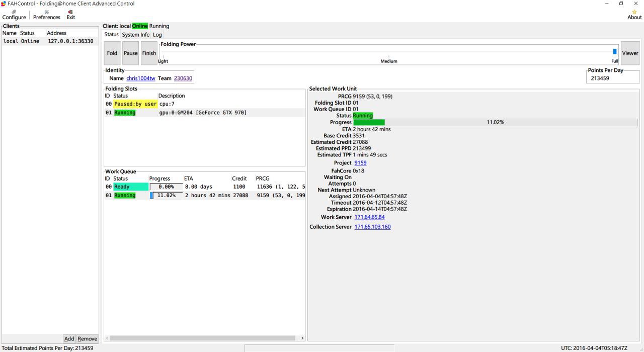Click the ETA 2 hours 42 mins value
This screenshot has height=352, width=644.
pyautogui.click(x=372, y=129)
